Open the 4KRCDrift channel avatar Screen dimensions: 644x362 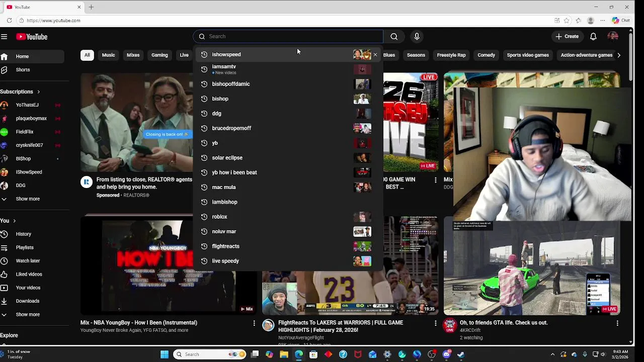coord(450,325)
